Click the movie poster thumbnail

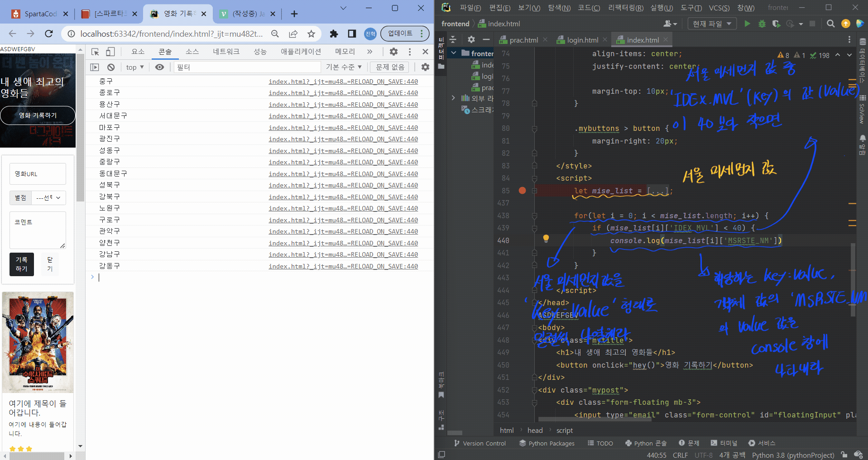tap(38, 343)
